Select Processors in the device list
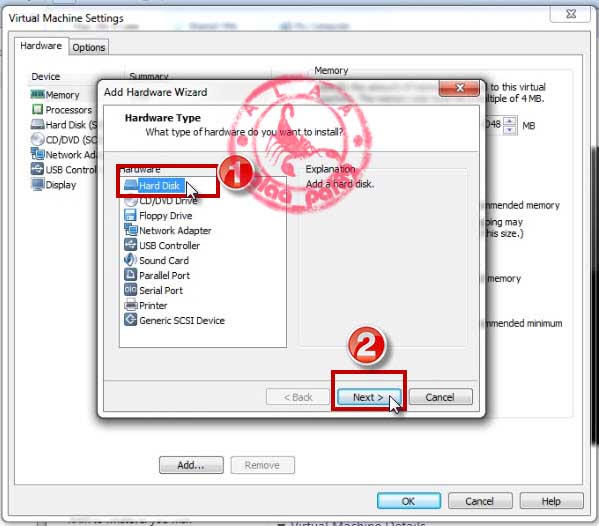599x526 pixels. click(x=62, y=110)
